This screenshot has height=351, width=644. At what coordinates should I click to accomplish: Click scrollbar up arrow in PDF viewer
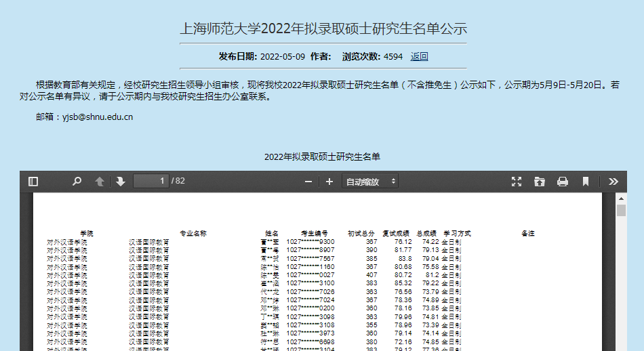[x=621, y=197]
